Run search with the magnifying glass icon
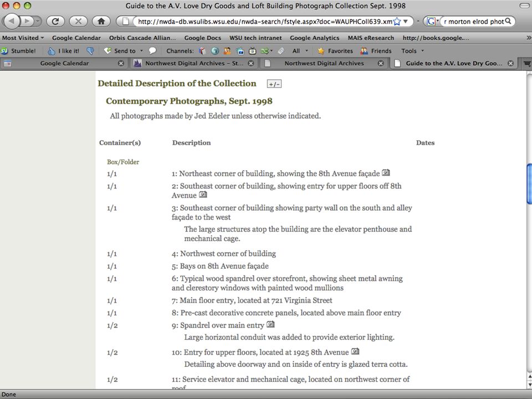Image resolution: width=532 pixels, height=399 pixels. tap(508, 22)
